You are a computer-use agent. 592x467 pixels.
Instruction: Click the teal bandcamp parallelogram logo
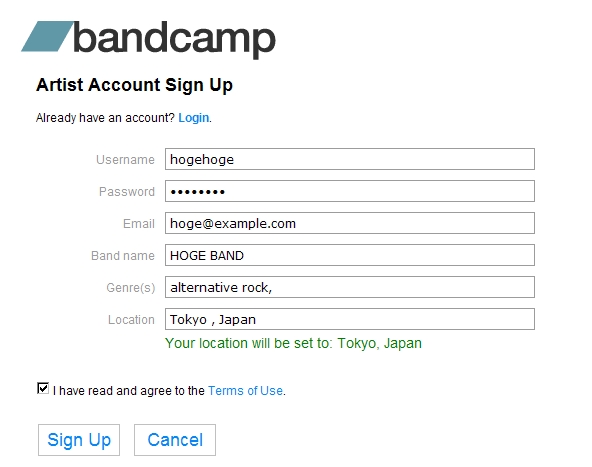(x=47, y=36)
